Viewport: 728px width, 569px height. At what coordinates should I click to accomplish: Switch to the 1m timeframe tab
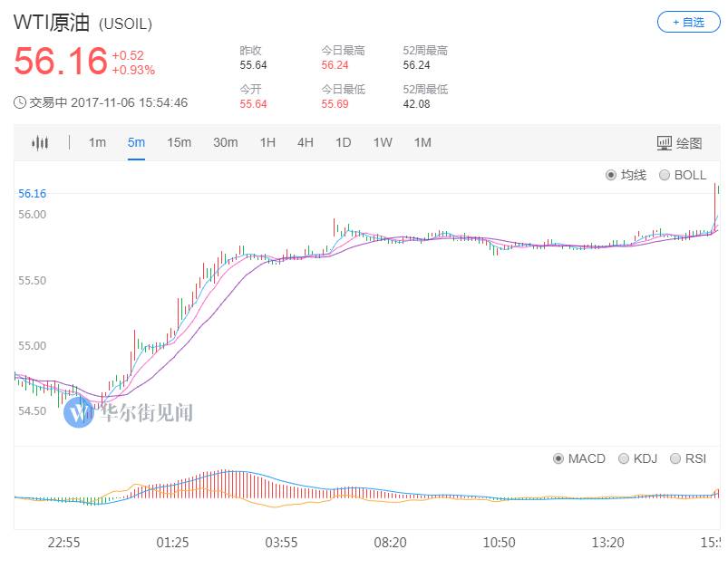pos(98,142)
